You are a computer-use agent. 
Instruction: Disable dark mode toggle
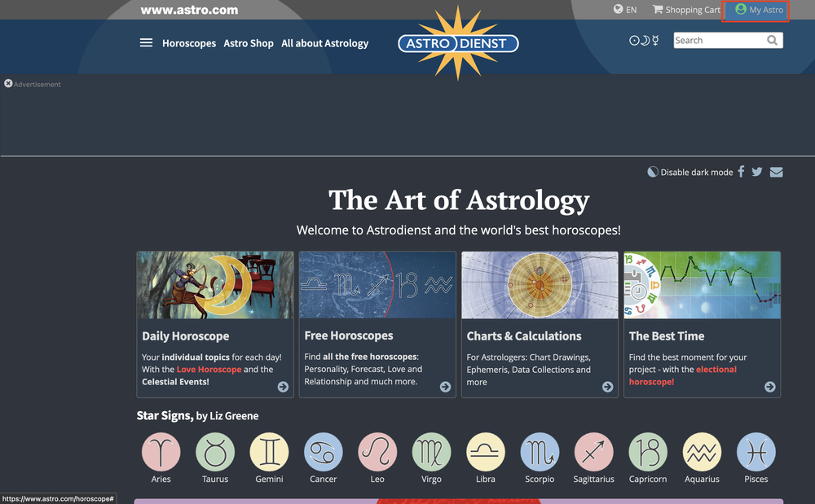pos(690,172)
